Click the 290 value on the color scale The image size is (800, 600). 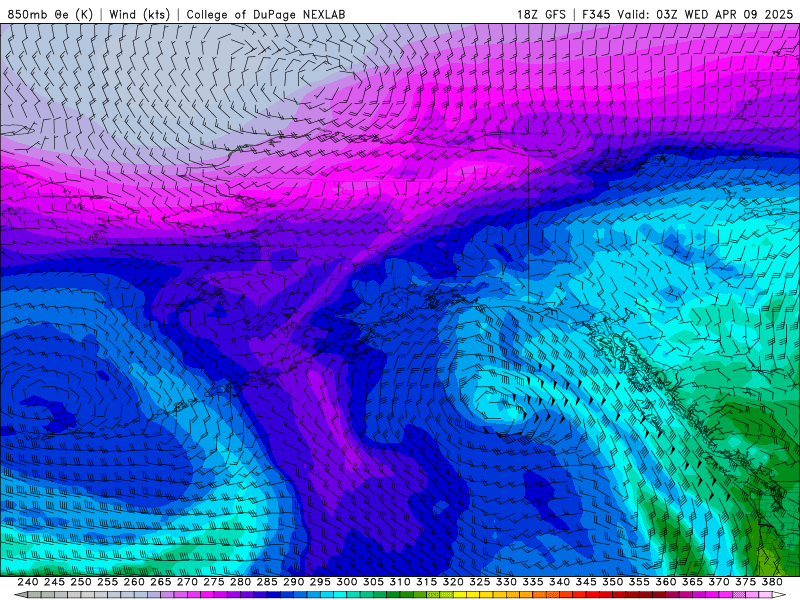pyautogui.click(x=294, y=582)
